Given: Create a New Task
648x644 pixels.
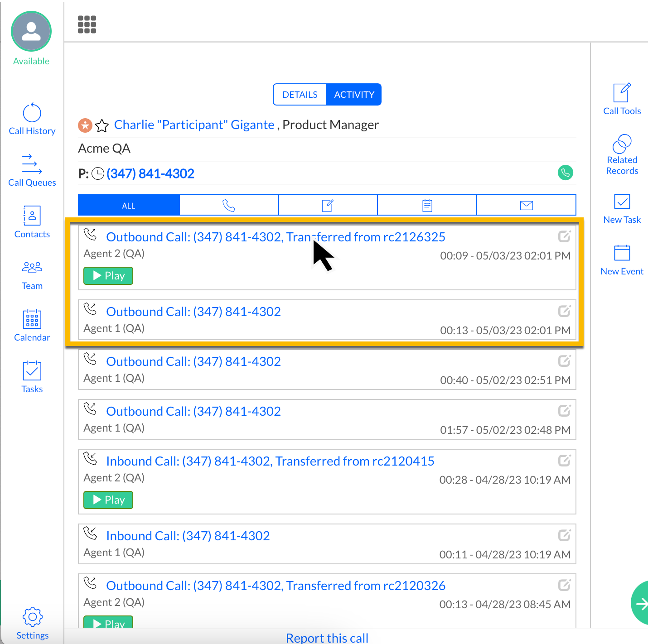Looking at the screenshot, I should coord(622,208).
